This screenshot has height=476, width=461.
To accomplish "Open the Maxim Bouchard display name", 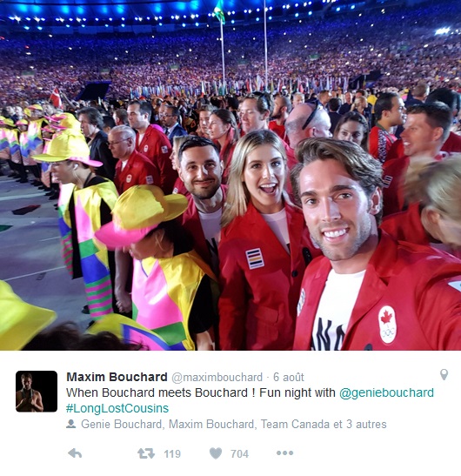I will click(x=117, y=377).
